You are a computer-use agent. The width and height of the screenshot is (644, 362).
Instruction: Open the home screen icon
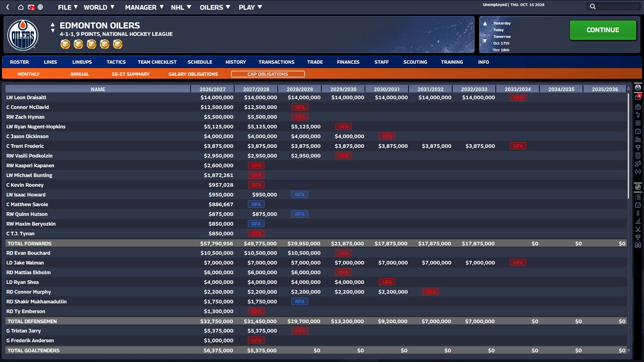[x=21, y=7]
